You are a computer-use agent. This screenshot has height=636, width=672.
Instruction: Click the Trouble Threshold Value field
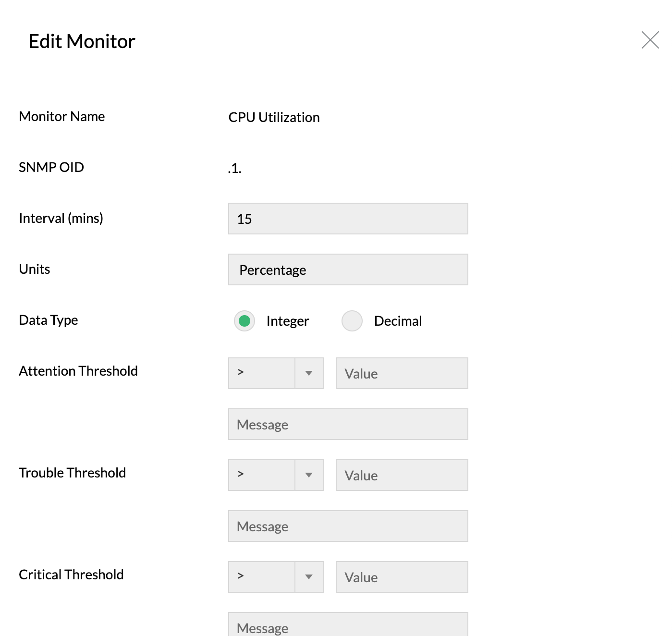(x=402, y=475)
